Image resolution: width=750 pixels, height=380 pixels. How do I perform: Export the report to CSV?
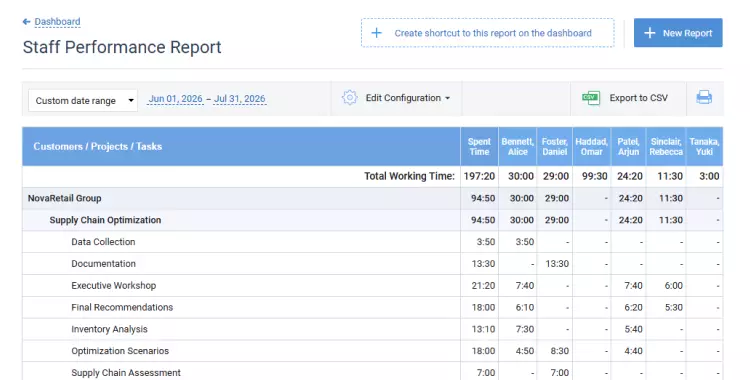click(x=638, y=98)
